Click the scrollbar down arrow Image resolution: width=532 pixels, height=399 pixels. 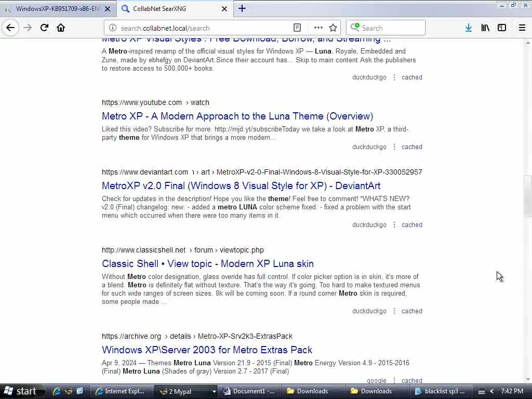coord(528,380)
